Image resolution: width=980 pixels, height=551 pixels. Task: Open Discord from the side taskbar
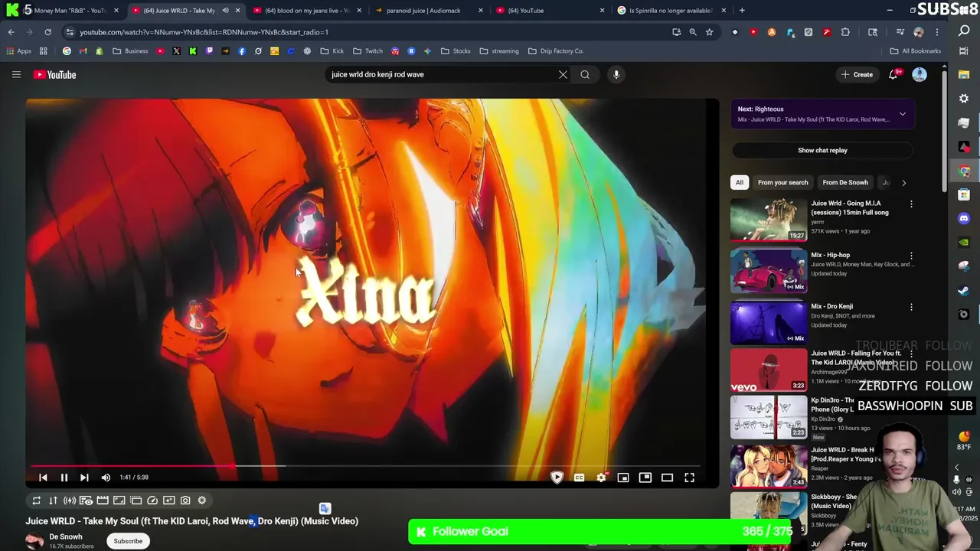pos(964,218)
